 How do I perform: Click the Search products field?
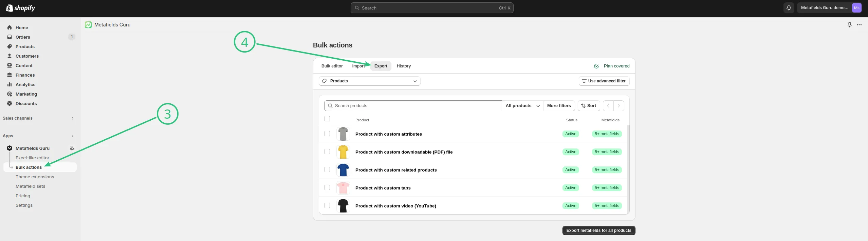[x=413, y=106]
